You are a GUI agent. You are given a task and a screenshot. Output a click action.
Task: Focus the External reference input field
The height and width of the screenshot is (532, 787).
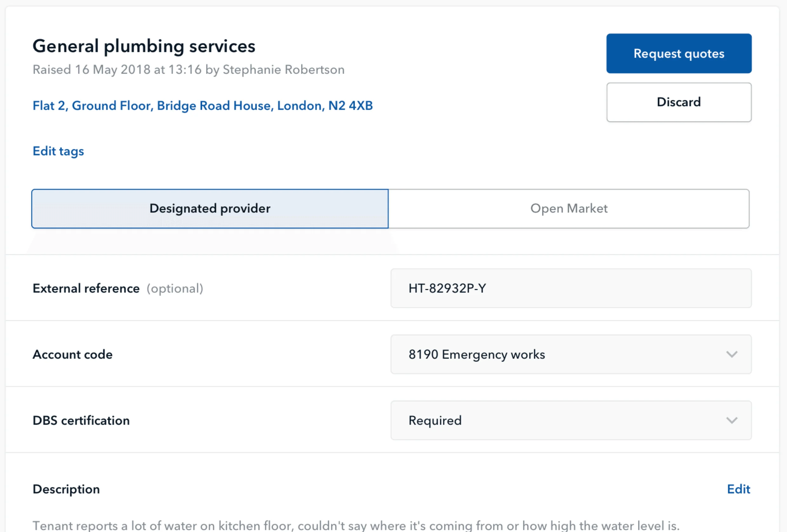coord(571,288)
